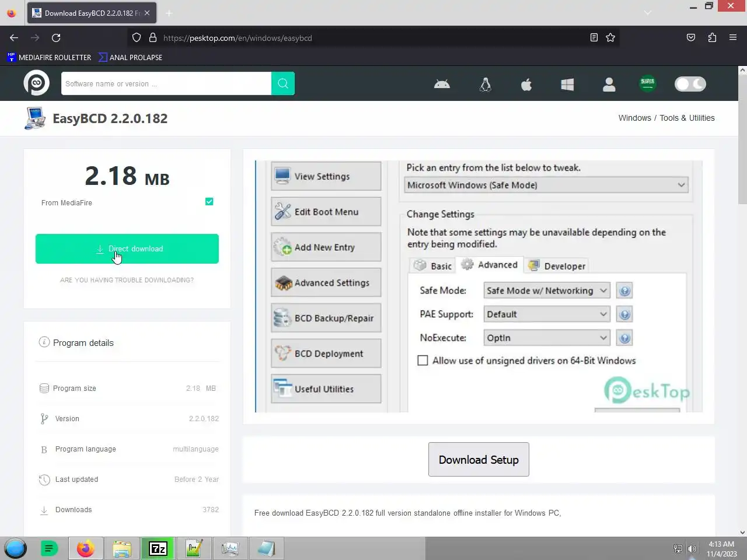
Task: Open the Android software category icon
Action: [x=442, y=85]
